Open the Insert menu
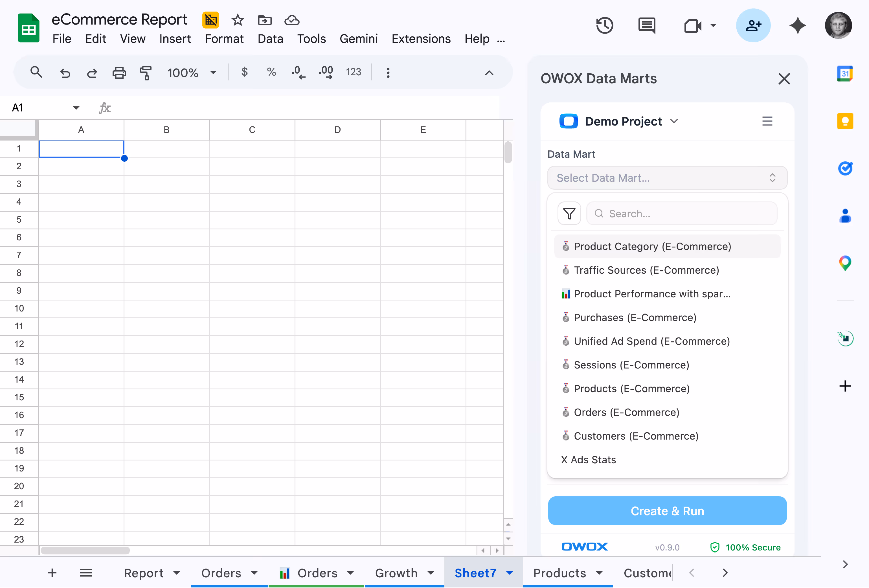The image size is (869, 588). click(x=175, y=39)
